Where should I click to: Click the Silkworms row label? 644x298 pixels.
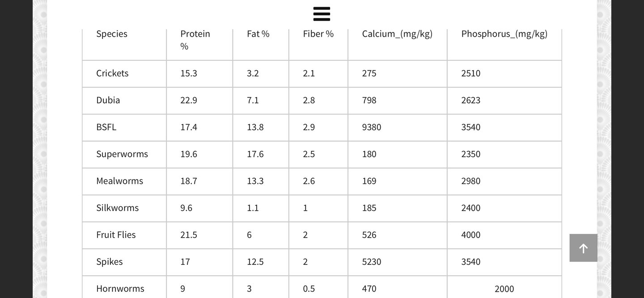[118, 208]
